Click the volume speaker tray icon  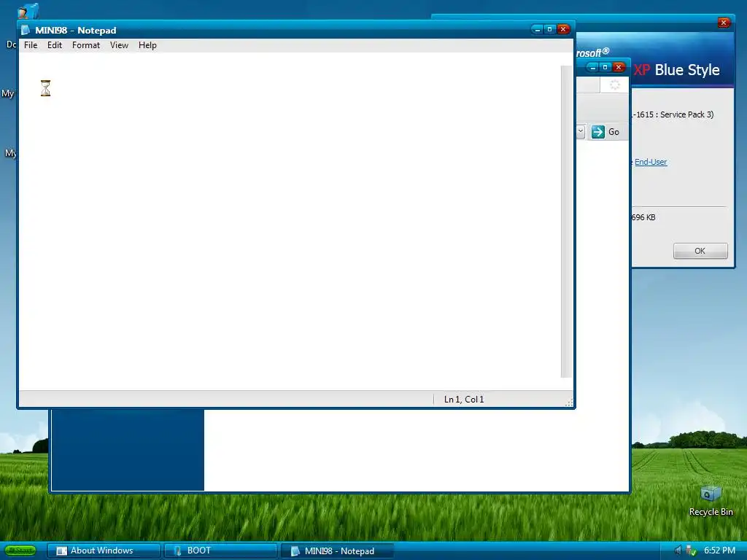coord(678,551)
